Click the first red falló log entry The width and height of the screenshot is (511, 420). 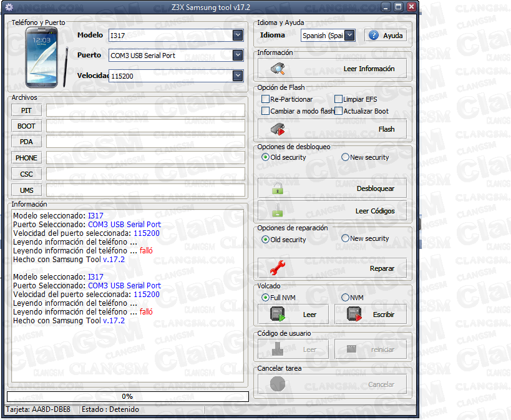point(146,250)
